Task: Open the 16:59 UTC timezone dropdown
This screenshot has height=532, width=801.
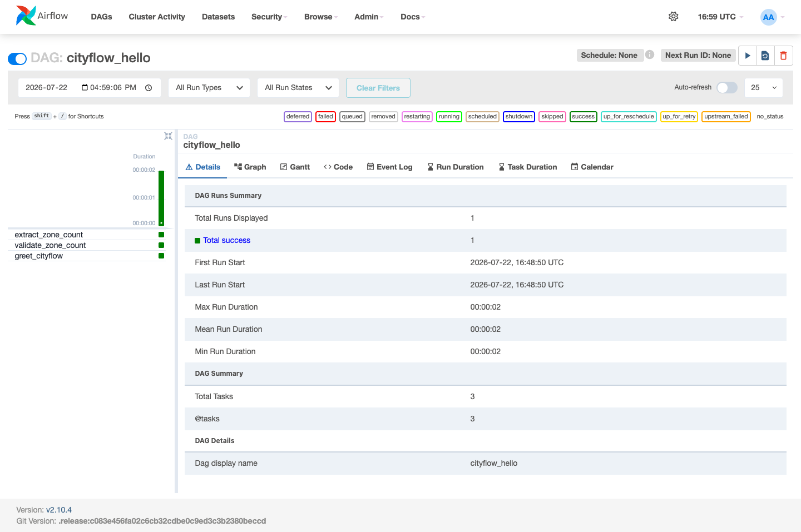Action: 720,17
